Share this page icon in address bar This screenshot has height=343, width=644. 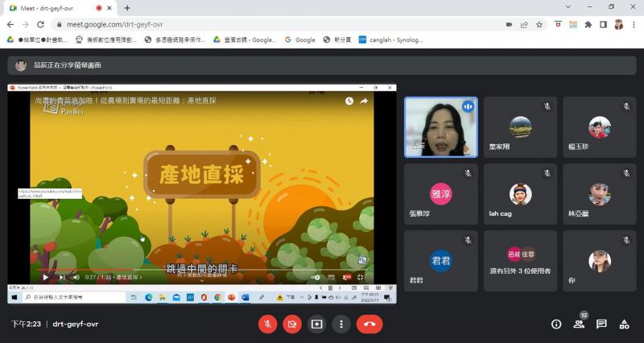point(524,25)
